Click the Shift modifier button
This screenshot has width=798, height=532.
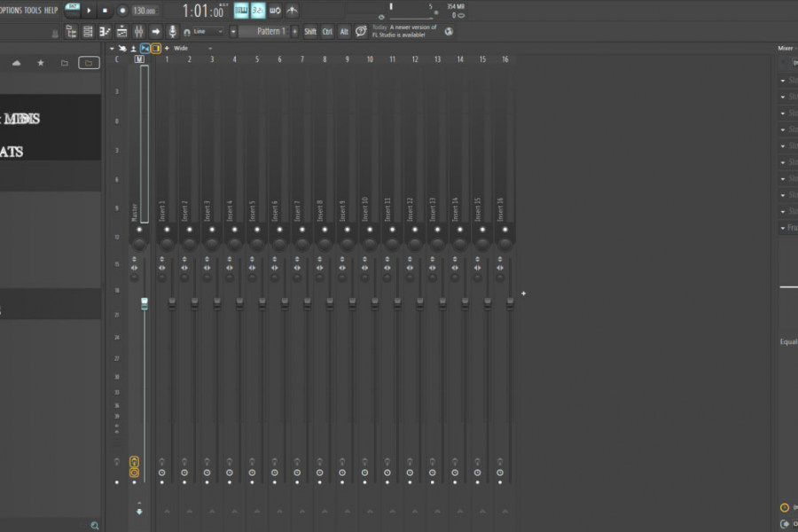(310, 32)
